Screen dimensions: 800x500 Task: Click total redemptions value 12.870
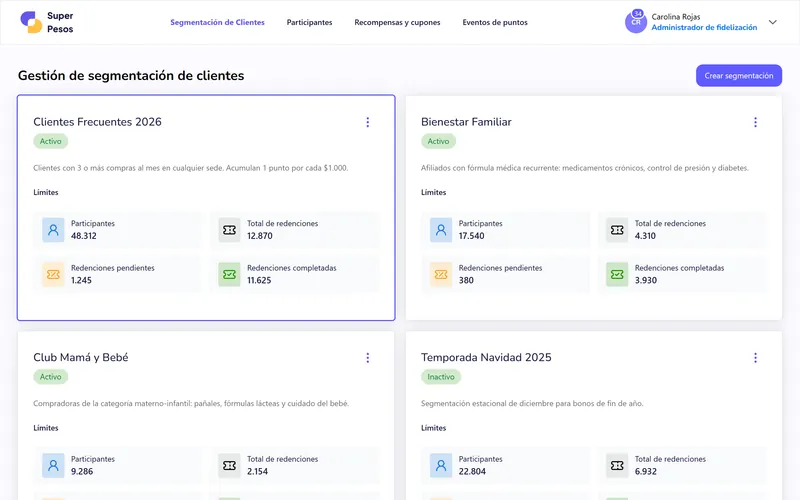click(x=260, y=236)
